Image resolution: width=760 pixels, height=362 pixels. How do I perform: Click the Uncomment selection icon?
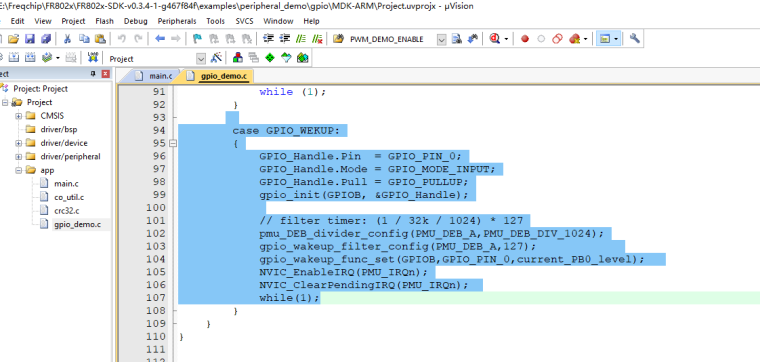[x=317, y=39]
